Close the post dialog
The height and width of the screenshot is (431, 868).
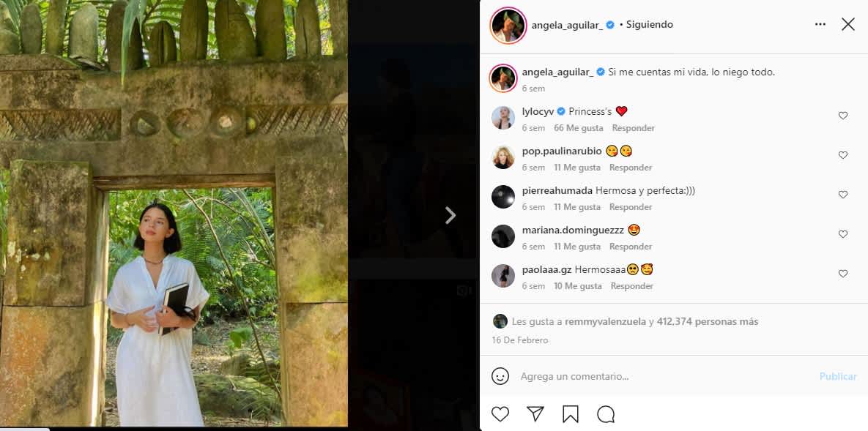pyautogui.click(x=847, y=24)
